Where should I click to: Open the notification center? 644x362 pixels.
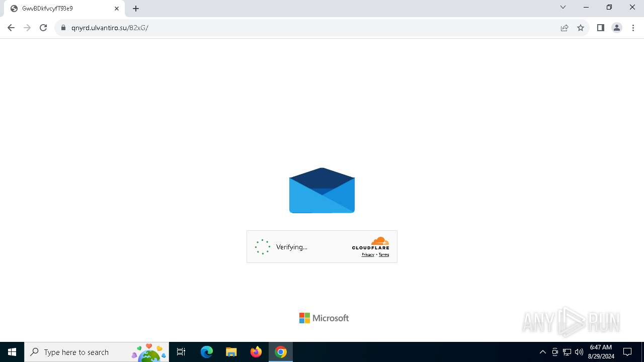click(627, 352)
